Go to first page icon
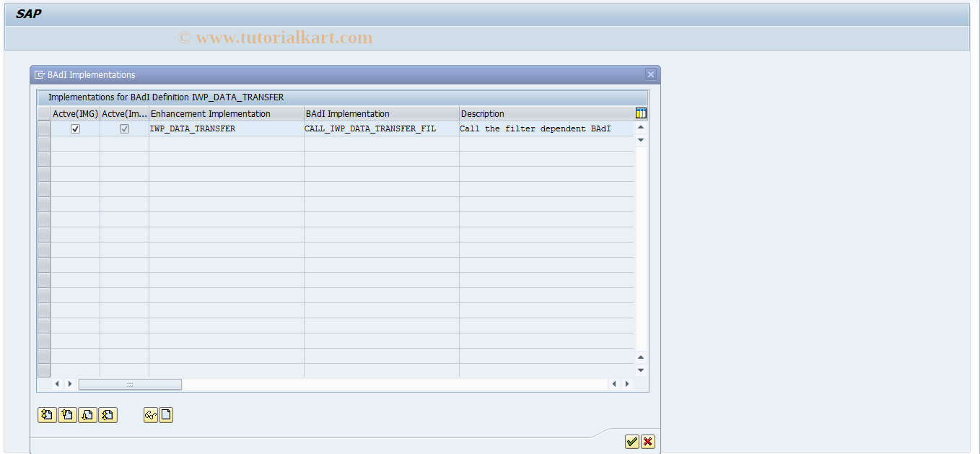This screenshot has height=454, width=980. point(47,414)
